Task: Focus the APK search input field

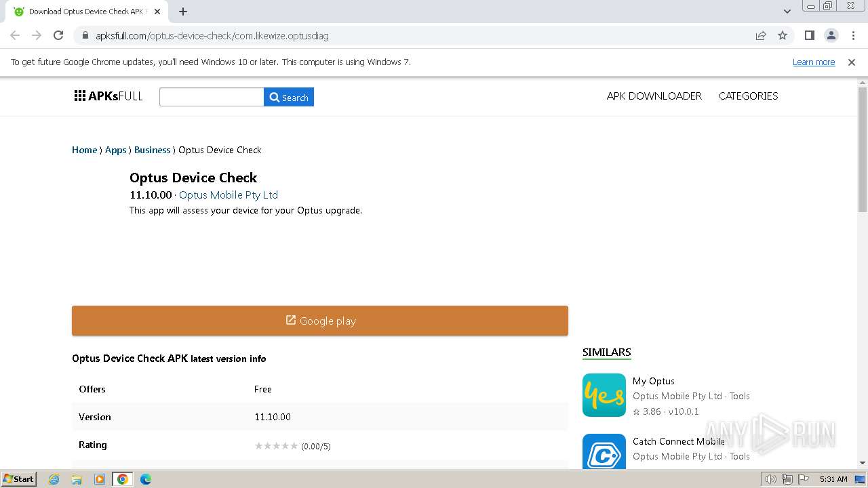Action: (x=212, y=97)
